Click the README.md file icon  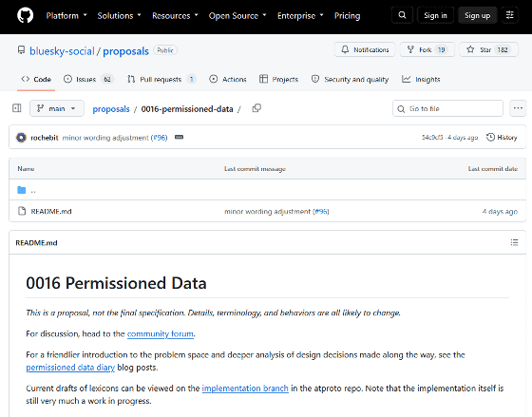[22, 211]
